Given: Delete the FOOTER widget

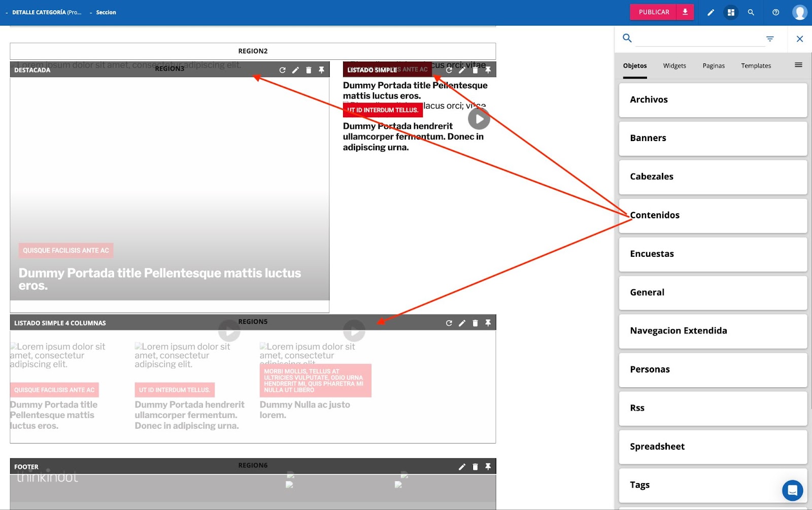Looking at the screenshot, I should [x=475, y=467].
